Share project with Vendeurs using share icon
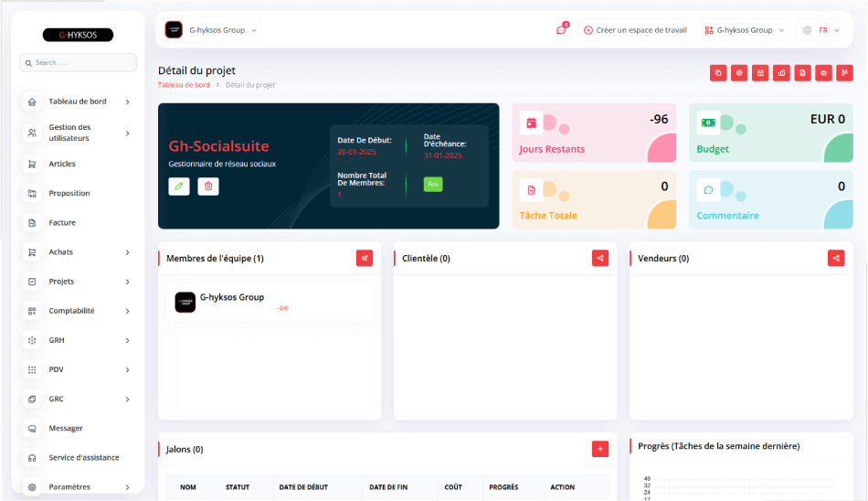Image resolution: width=868 pixels, height=501 pixels. [836, 258]
